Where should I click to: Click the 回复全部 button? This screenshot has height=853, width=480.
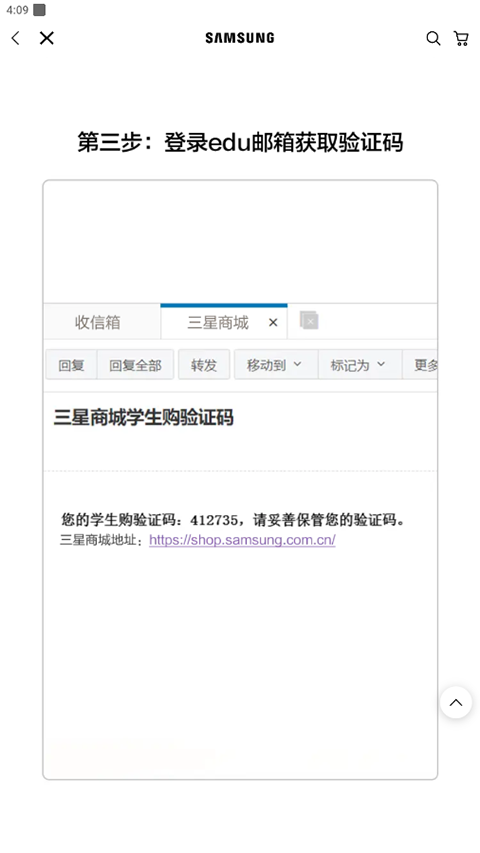[x=136, y=365]
